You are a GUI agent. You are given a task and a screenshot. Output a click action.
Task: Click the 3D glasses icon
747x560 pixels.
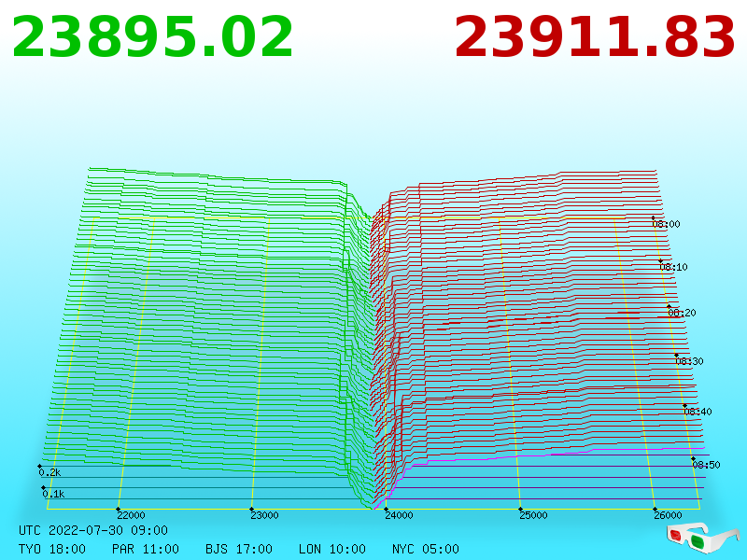[x=702, y=539]
